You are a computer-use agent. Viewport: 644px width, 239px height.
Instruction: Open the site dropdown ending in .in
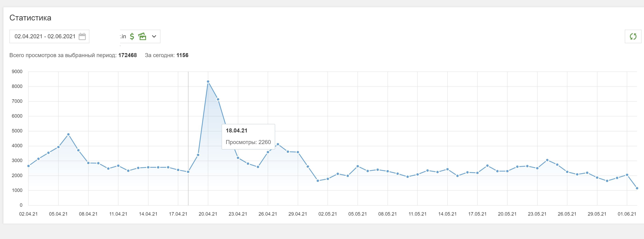[123, 36]
